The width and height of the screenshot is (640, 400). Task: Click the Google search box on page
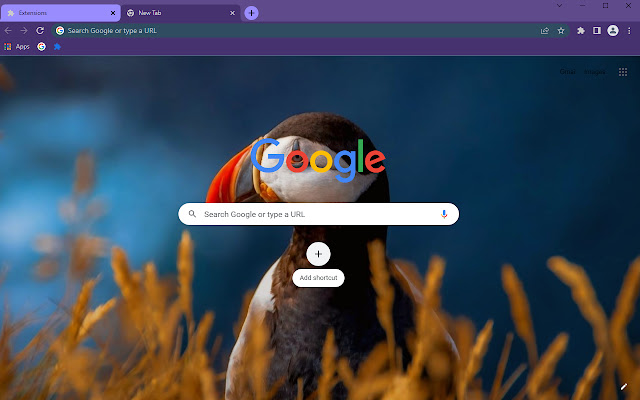(318, 214)
